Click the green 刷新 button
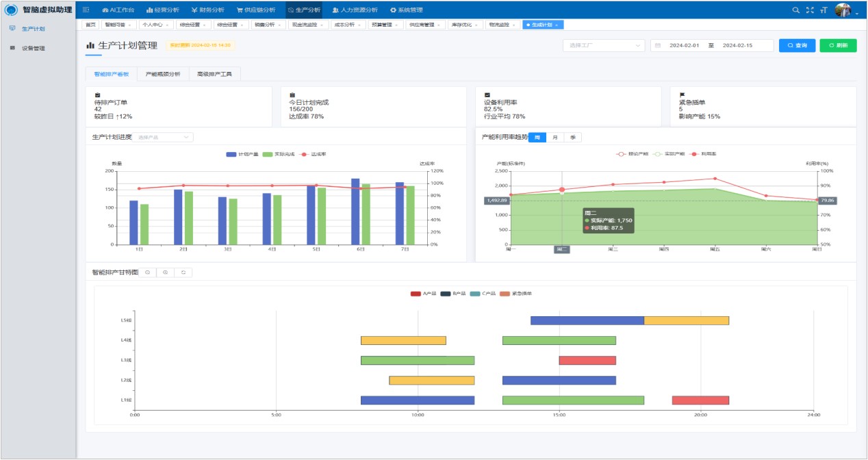868x460 pixels. click(838, 46)
